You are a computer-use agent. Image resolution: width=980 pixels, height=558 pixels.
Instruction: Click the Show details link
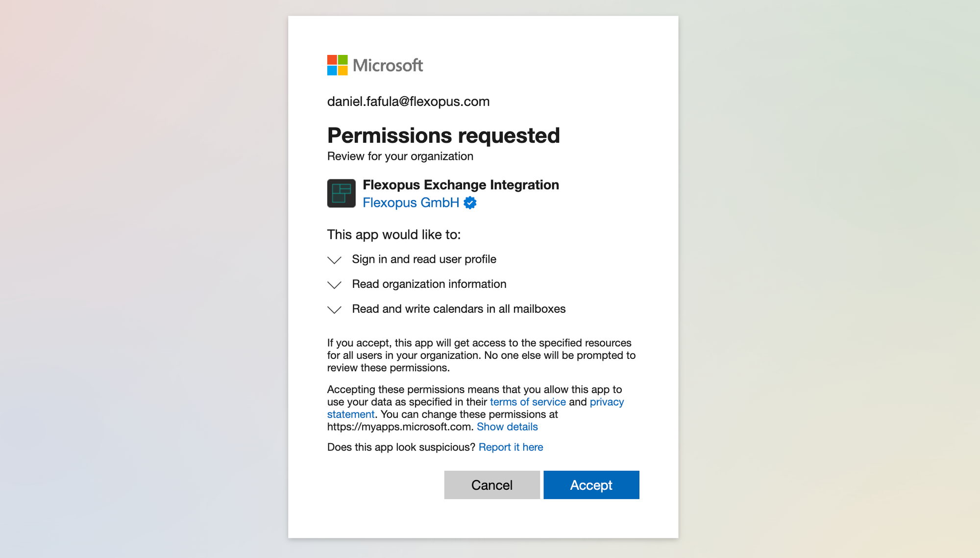click(x=507, y=427)
